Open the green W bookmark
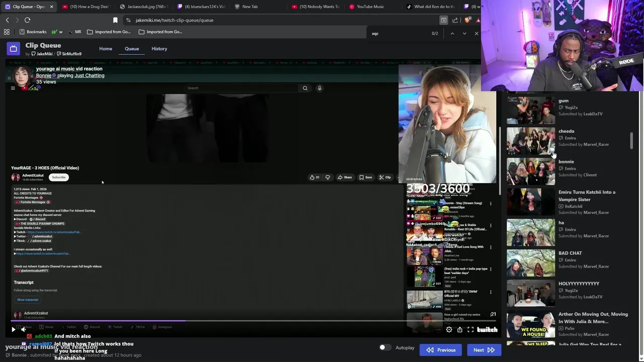The width and height of the screenshot is (644, 362). tap(57, 32)
